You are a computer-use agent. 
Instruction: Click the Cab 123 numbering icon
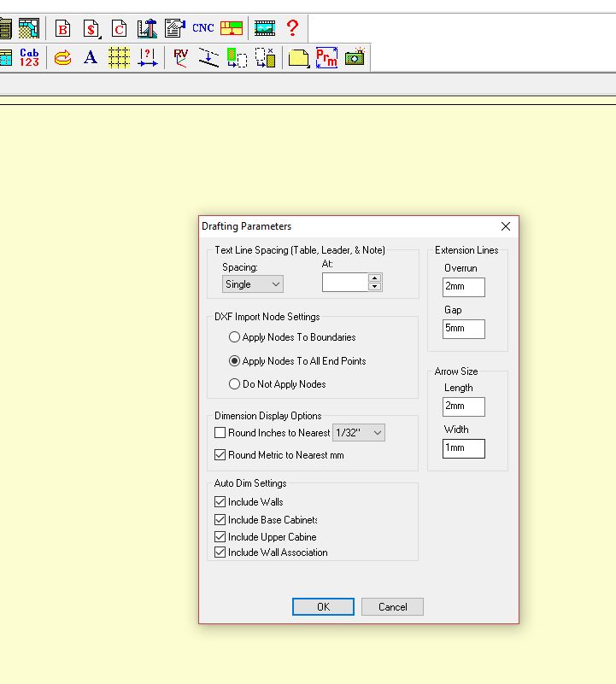click(29, 58)
